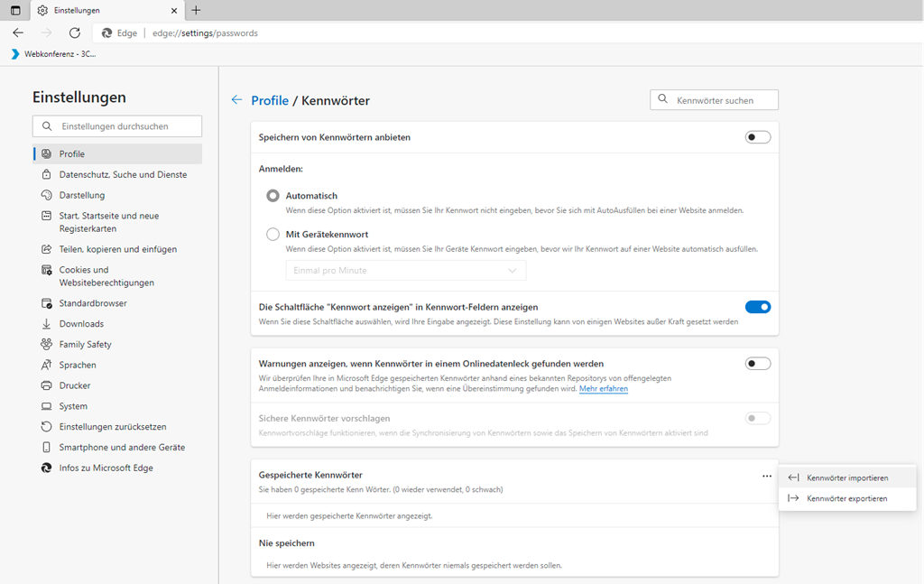Enable Speichern von Kennwörtern anbieten toggle
This screenshot has width=924, height=584.
(757, 137)
